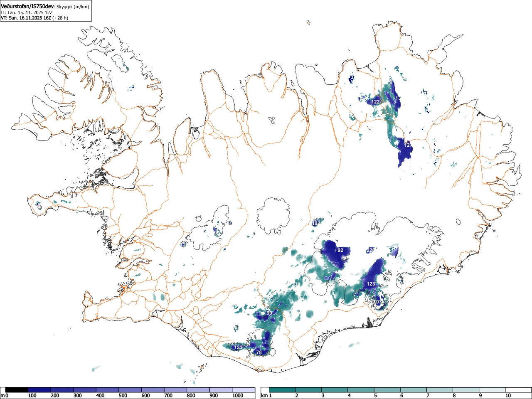
Task: Select the '5' tick label in the km legend
Action: pos(375,396)
